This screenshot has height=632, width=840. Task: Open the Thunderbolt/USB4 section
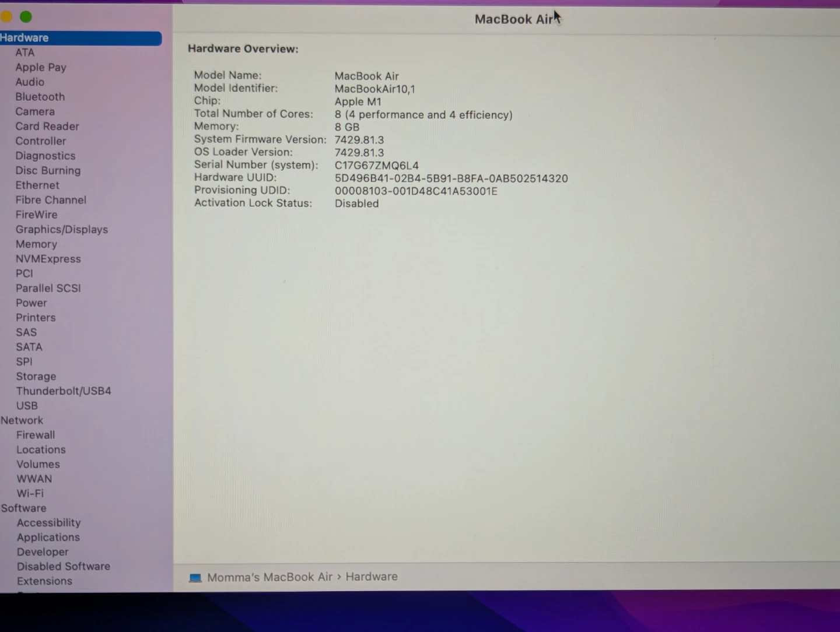pyautogui.click(x=64, y=391)
